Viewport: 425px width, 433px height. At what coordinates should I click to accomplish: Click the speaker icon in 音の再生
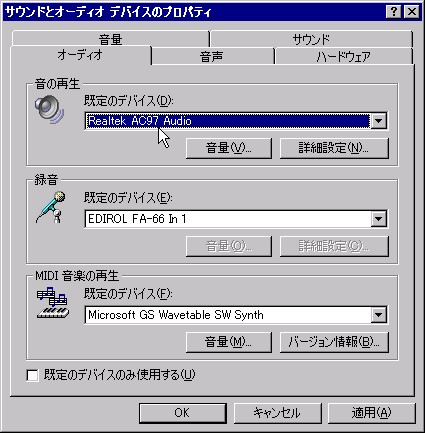[x=49, y=110]
